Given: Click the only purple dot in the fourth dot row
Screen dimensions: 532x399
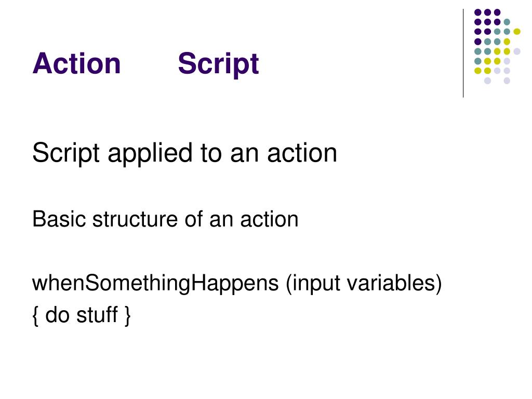Looking at the screenshot, I should click(478, 42).
